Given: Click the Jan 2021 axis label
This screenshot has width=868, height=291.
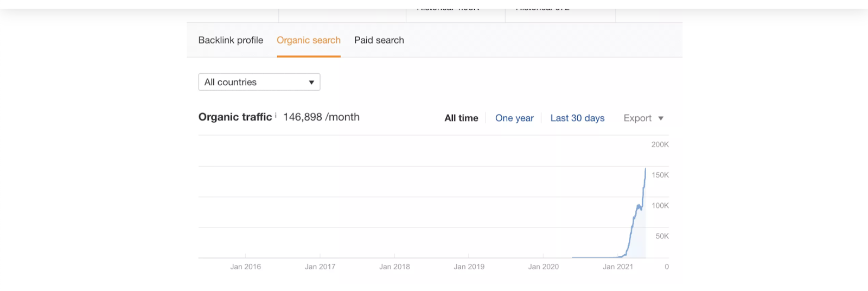Looking at the screenshot, I should 618,267.
